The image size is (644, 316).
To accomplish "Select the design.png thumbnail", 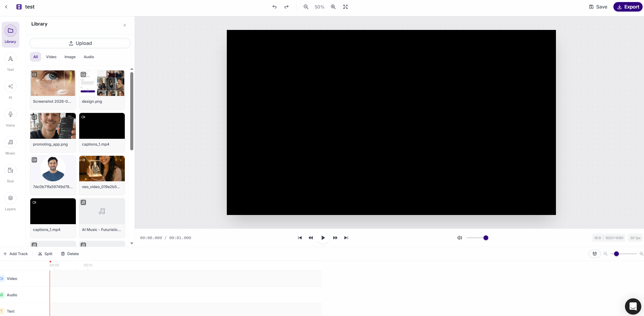I will tap(102, 83).
